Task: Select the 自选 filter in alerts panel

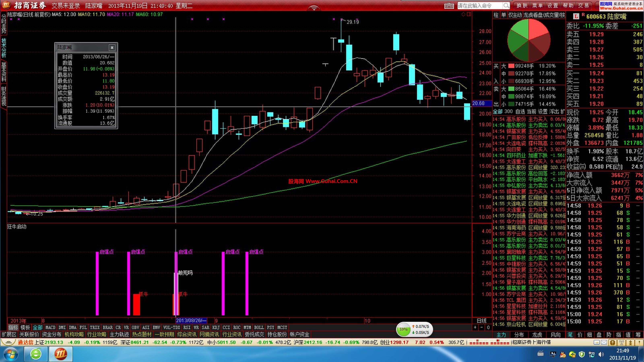Action: click(520, 111)
